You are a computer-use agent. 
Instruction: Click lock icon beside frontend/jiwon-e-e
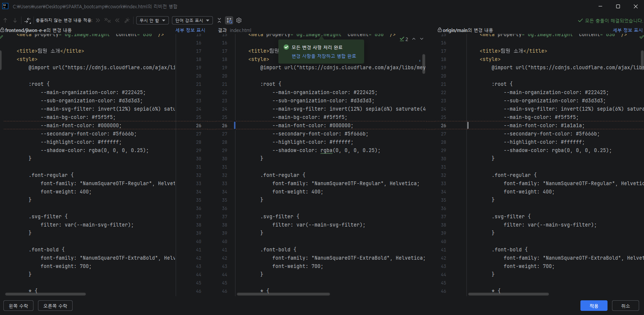tap(2, 30)
